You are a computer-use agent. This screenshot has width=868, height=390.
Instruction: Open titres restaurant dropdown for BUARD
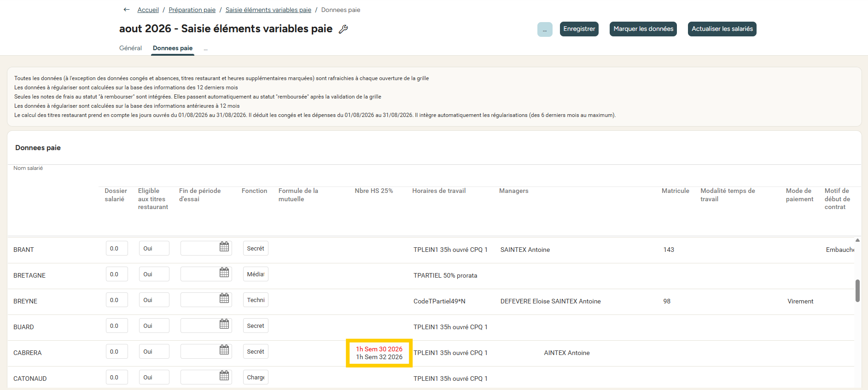[x=154, y=326]
